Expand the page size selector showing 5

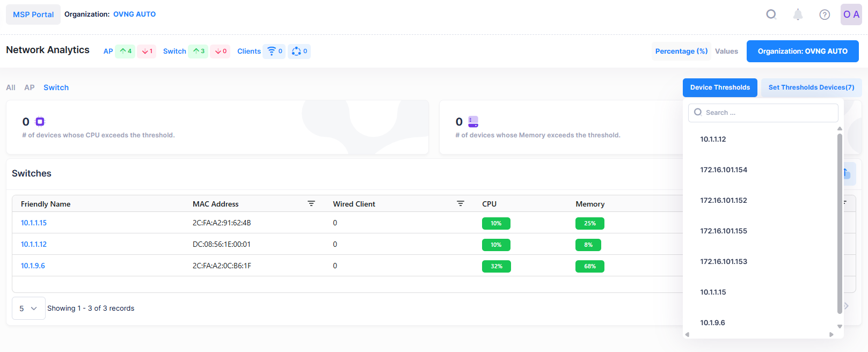(28, 309)
